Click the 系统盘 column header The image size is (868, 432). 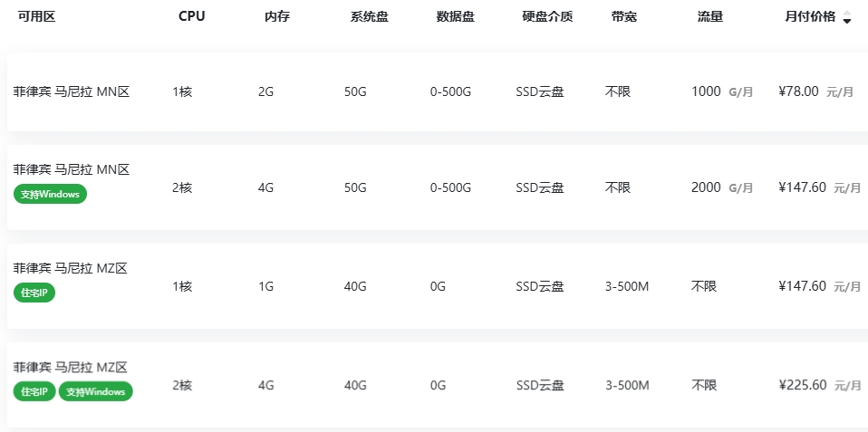tap(369, 16)
